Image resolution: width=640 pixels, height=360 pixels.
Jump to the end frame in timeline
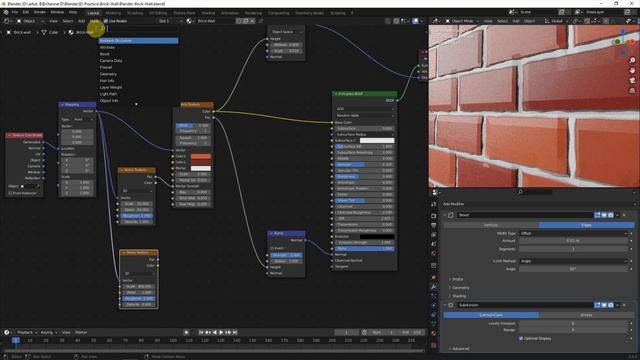(235, 332)
